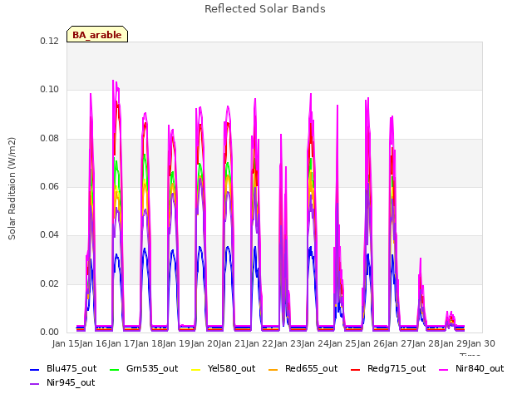This screenshot has height=399, width=532.
Task: Click the Jan 29 x-axis date label
Action: click(x=454, y=343)
